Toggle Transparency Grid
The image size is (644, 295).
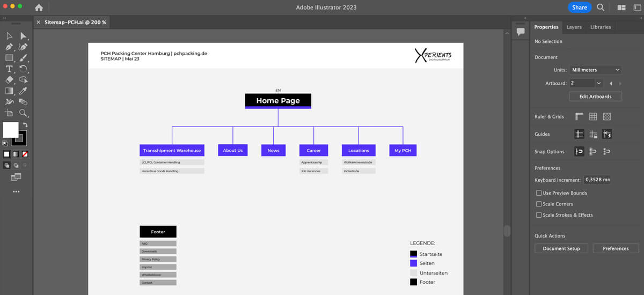[x=607, y=116]
